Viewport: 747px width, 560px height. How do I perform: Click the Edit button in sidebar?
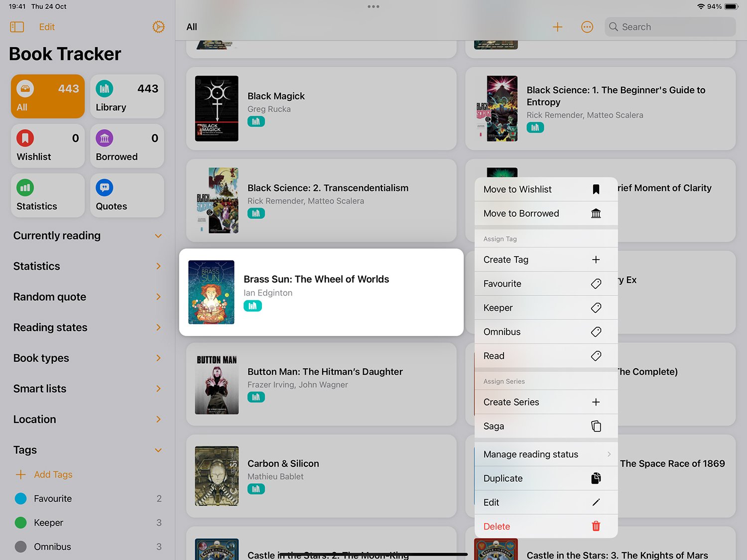47,27
